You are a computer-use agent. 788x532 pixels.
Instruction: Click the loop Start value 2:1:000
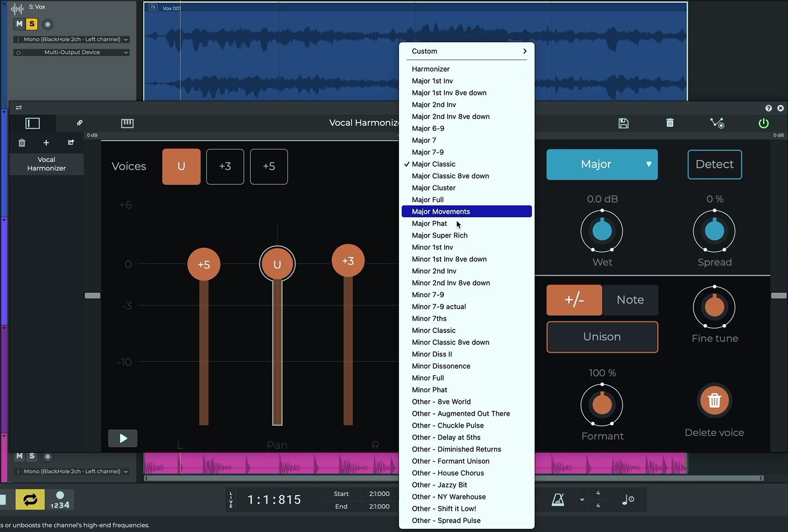coord(379,494)
